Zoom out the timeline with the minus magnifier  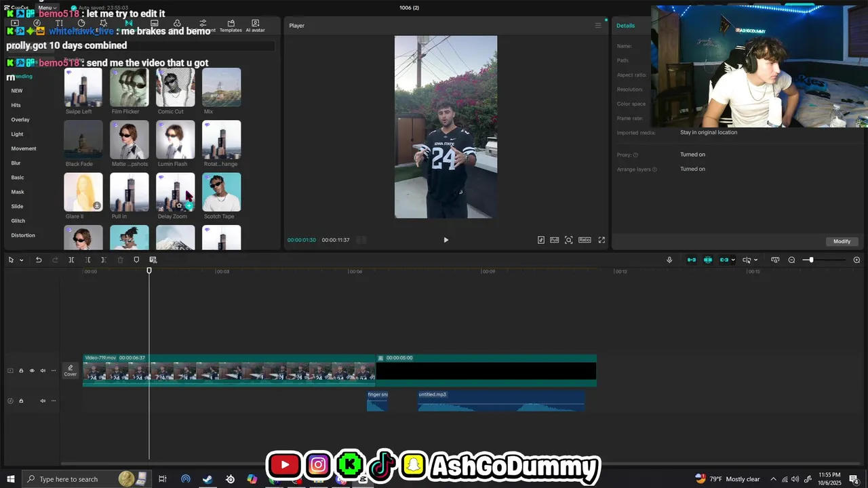coord(791,260)
